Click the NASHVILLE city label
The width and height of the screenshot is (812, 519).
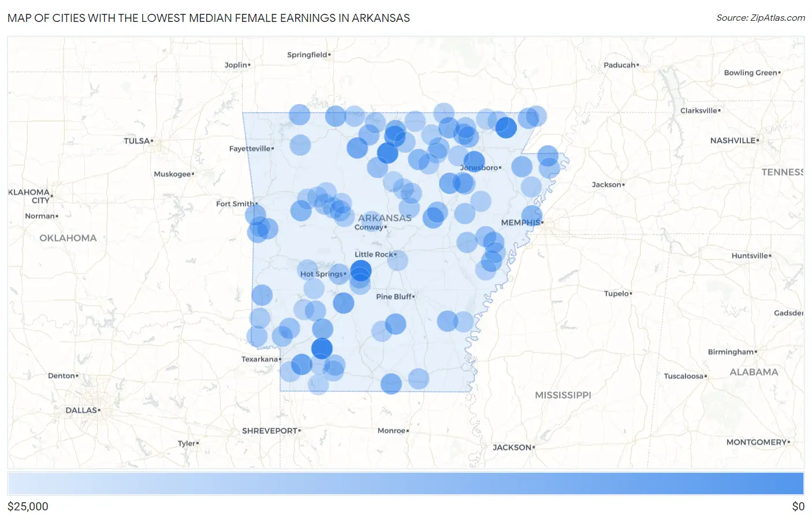click(x=732, y=141)
